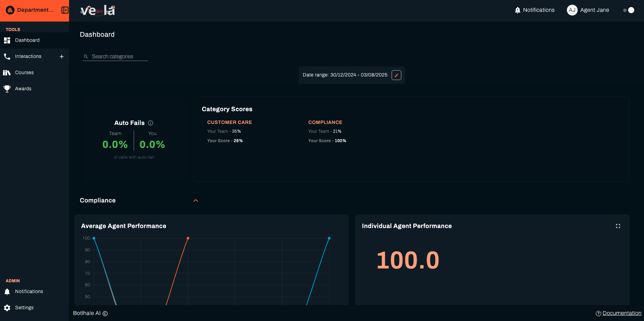
Task: Open the Settings gear icon
Action: 7,308
